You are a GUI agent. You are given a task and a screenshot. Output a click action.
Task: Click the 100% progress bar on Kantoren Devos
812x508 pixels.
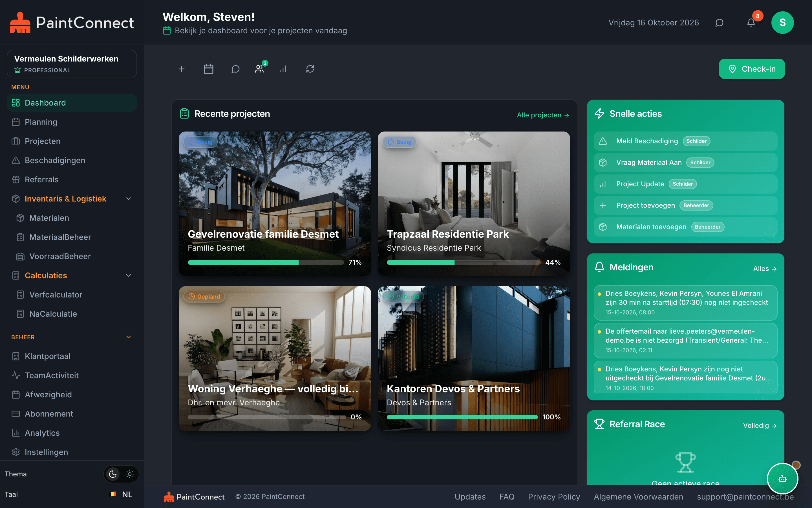462,417
